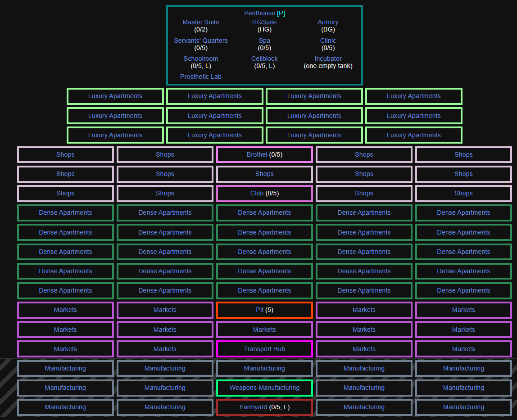
Task: Select the Markets cell directly below the Pit
Action: tap(264, 330)
